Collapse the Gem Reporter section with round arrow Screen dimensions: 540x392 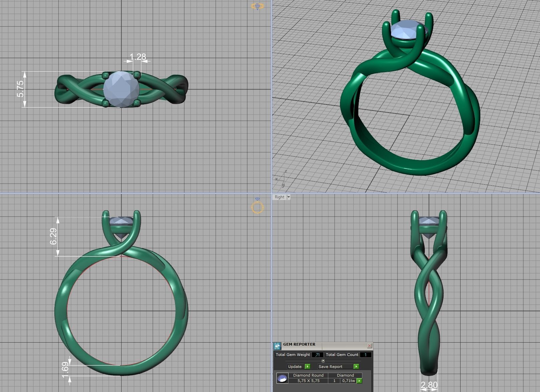click(323, 361)
